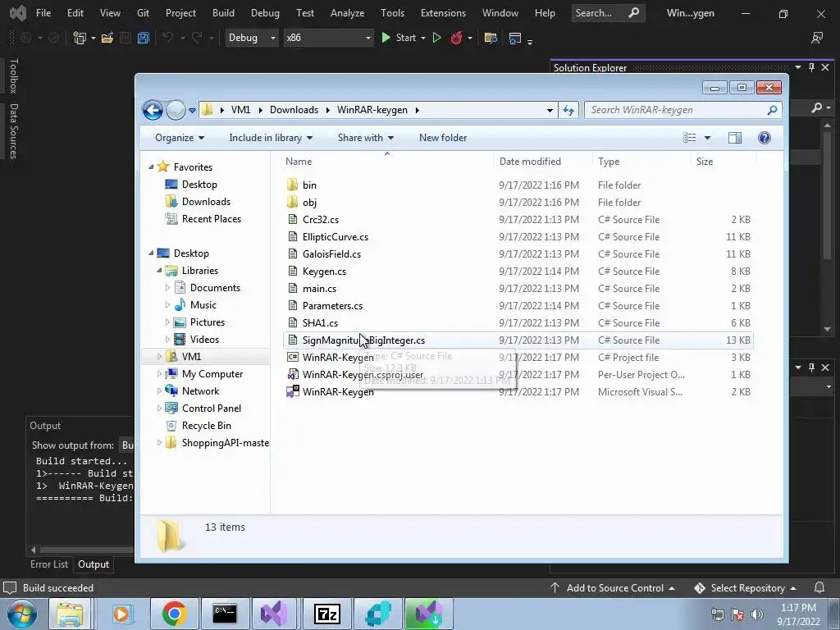Viewport: 840px width, 630px height.
Task: Click Solution Explorer pin icon
Action: click(x=811, y=67)
